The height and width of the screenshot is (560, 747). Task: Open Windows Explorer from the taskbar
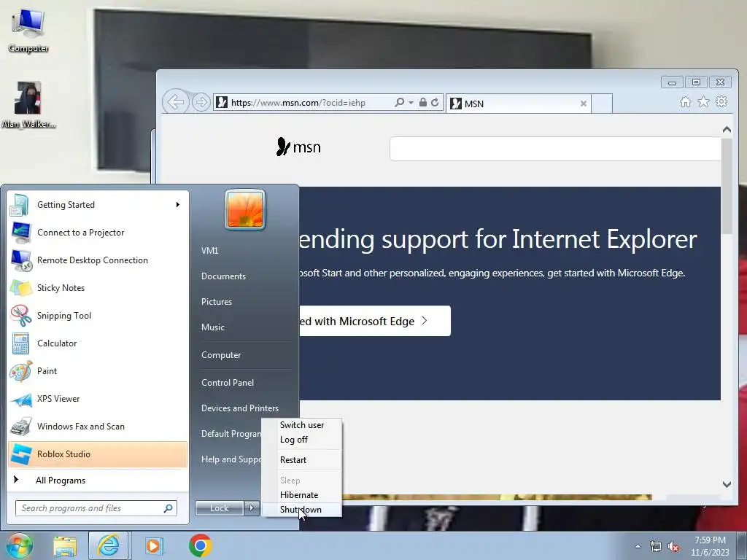65,545
